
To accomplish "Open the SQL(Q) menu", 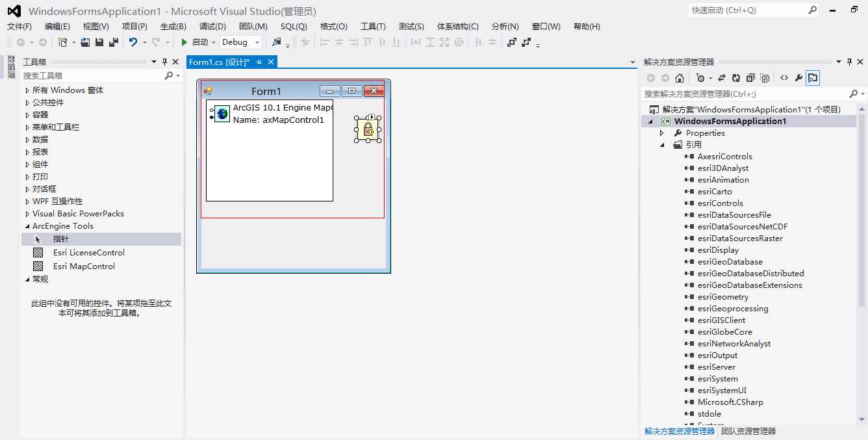I will click(294, 27).
